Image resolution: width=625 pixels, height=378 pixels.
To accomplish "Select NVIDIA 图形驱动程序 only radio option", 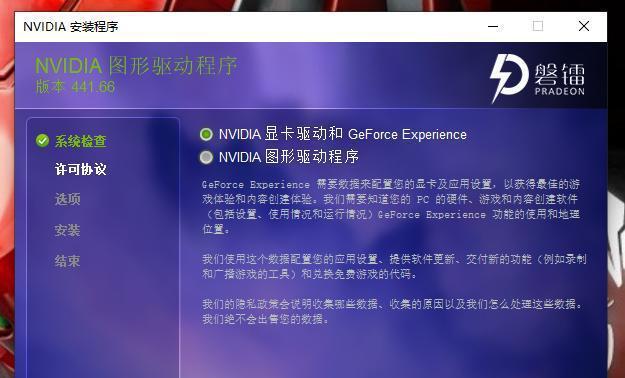I will [x=206, y=157].
